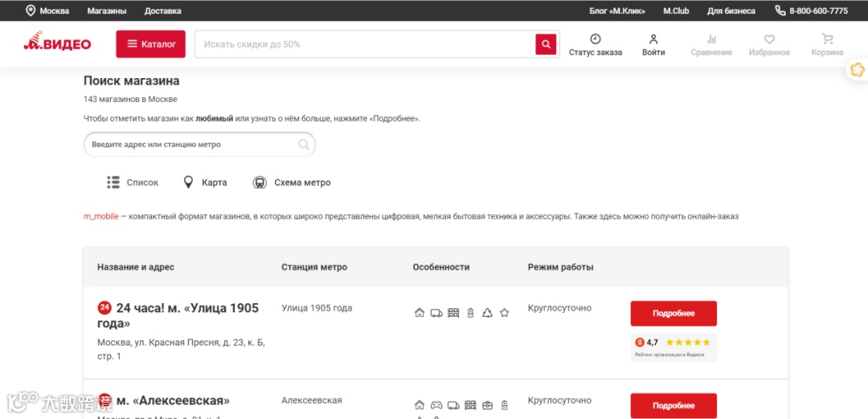
Task: Click the М.Видео logo
Action: 57,42
